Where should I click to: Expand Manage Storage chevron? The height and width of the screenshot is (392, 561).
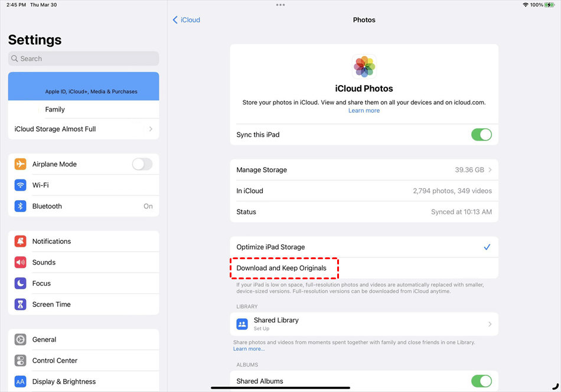[490, 170]
